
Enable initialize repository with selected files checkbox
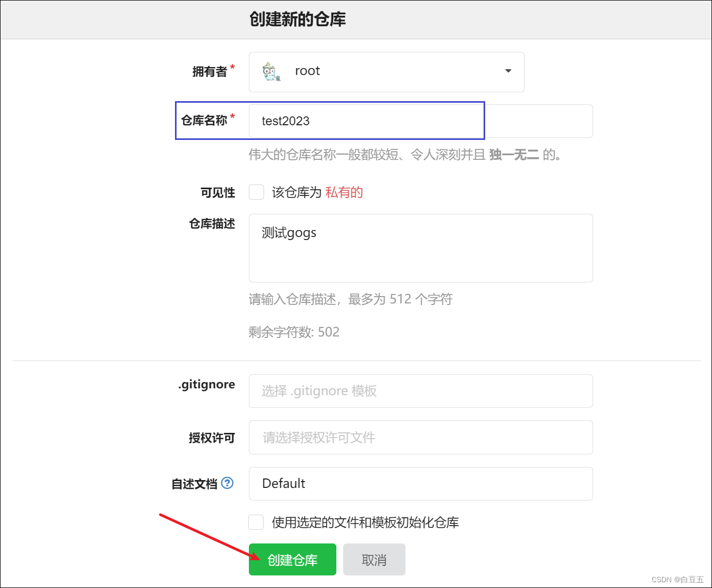[256, 522]
